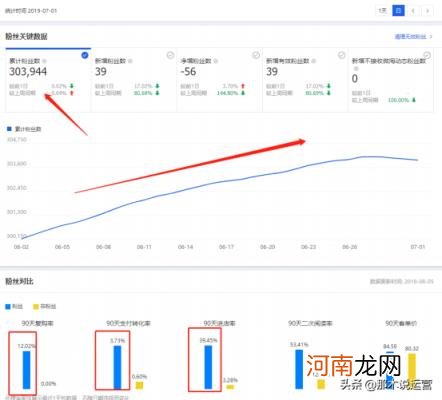Click the 06-14 date on the x-axis

[x=185, y=247]
